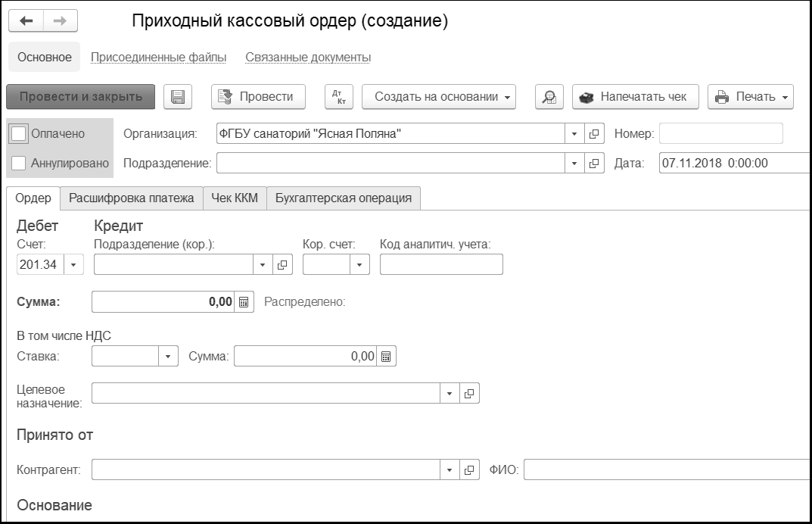Switch to the Ордер tab
The width and height of the screenshot is (812, 524).
[33, 198]
